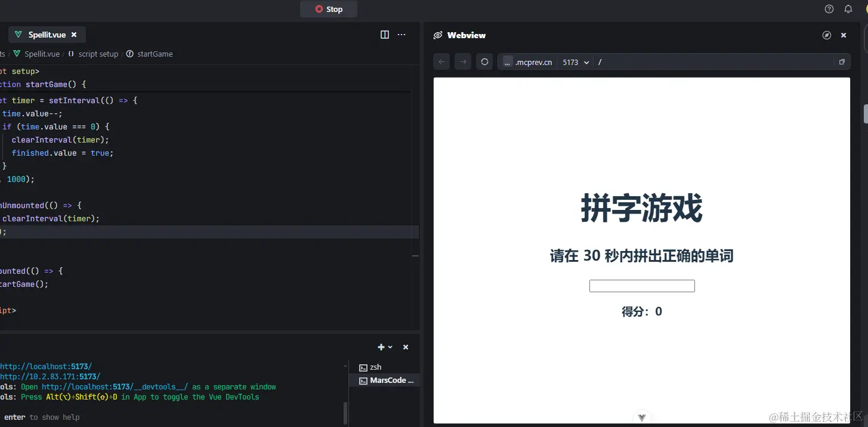Open the 5173 port dropdown
Screen dimensions: 868x427
pos(576,62)
